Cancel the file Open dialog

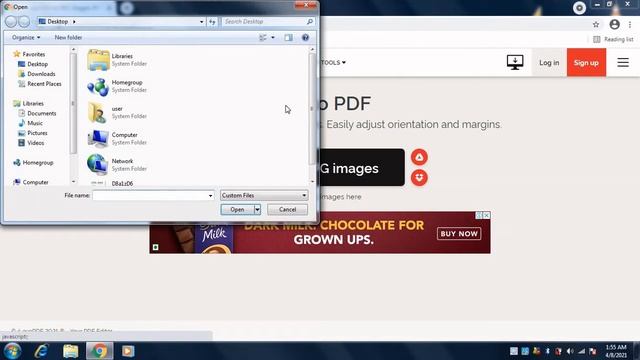point(287,210)
